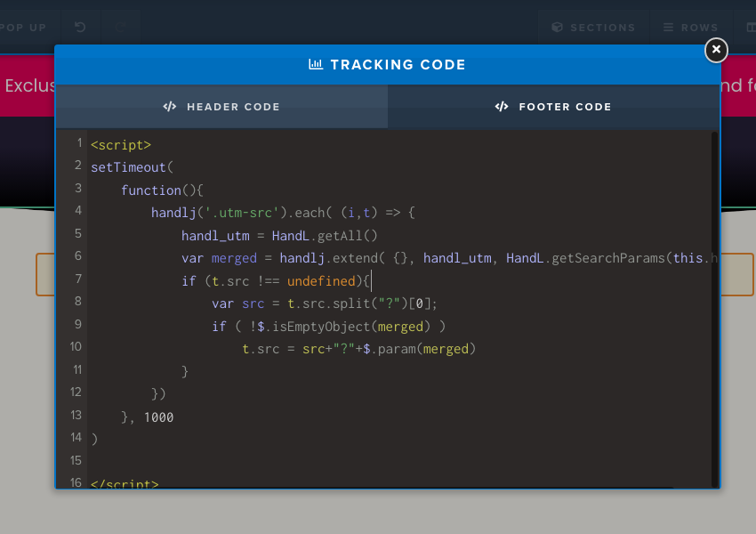Click on the opening <script> tag
This screenshot has height=534, width=756.
pyautogui.click(x=121, y=144)
